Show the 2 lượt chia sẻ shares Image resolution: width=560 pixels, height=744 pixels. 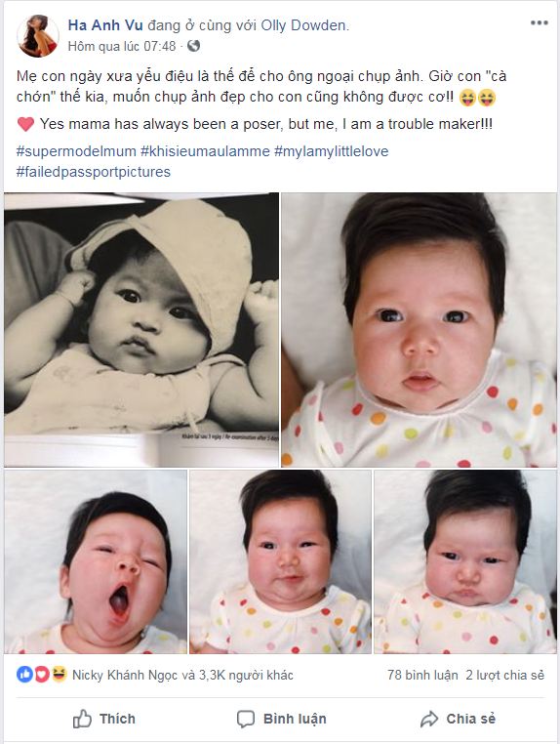[x=505, y=675]
